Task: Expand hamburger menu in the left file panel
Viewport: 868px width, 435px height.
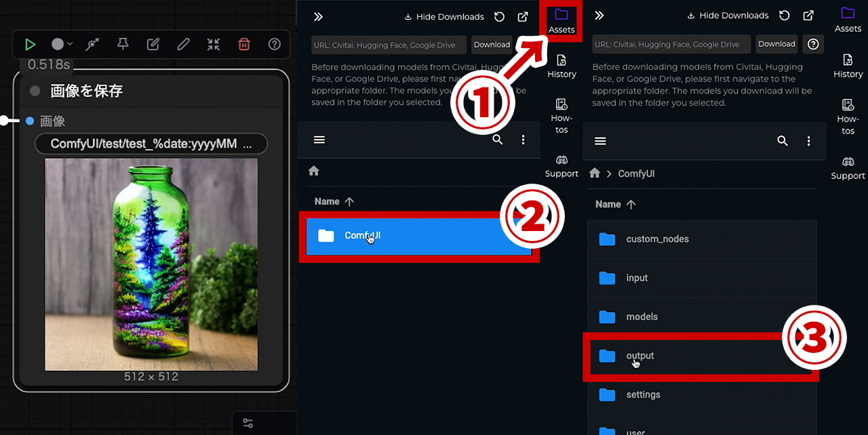Action: pyautogui.click(x=319, y=140)
